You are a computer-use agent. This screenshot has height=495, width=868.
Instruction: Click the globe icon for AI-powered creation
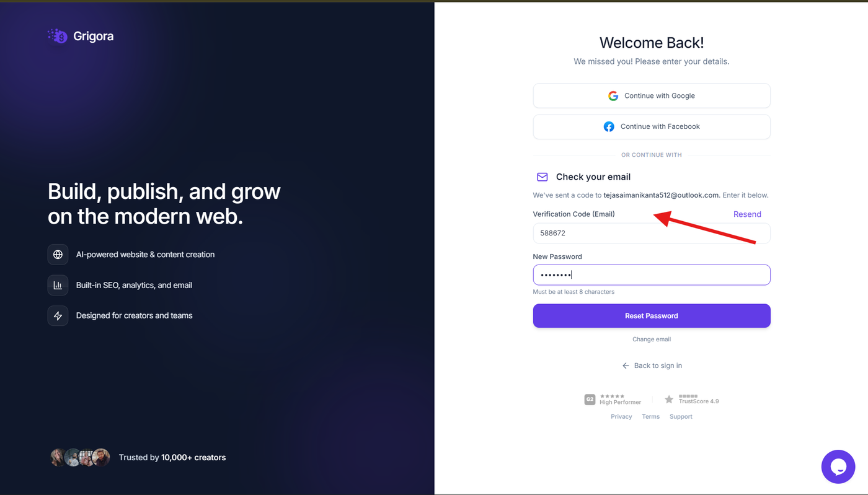coord(58,255)
